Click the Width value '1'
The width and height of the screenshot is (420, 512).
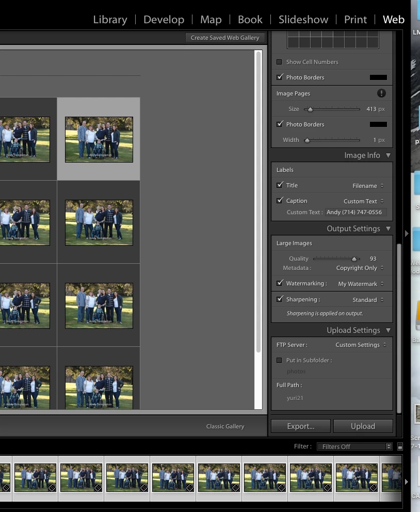(375, 140)
